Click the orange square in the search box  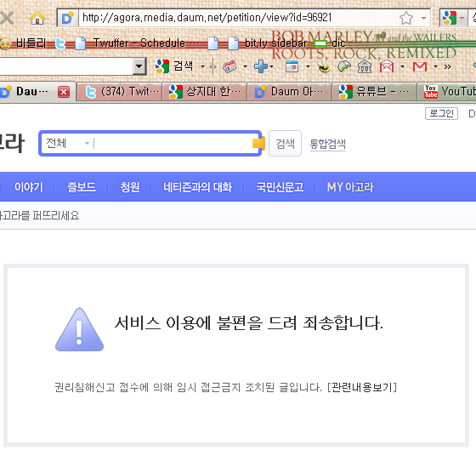[x=259, y=143]
